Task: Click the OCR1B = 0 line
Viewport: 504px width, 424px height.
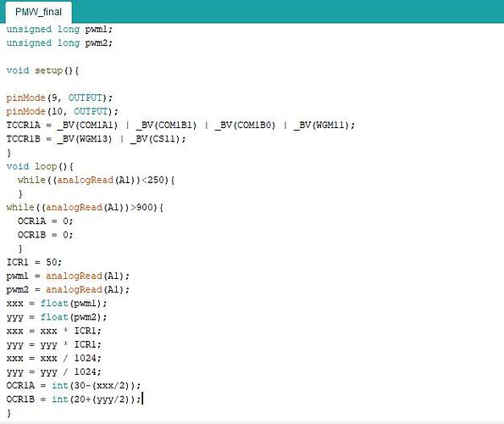Action: 46,235
